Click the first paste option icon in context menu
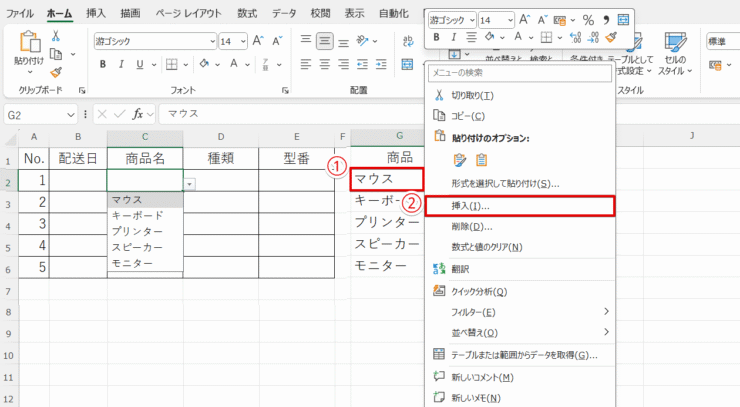Screen dimensions: 740x407 pos(460,160)
